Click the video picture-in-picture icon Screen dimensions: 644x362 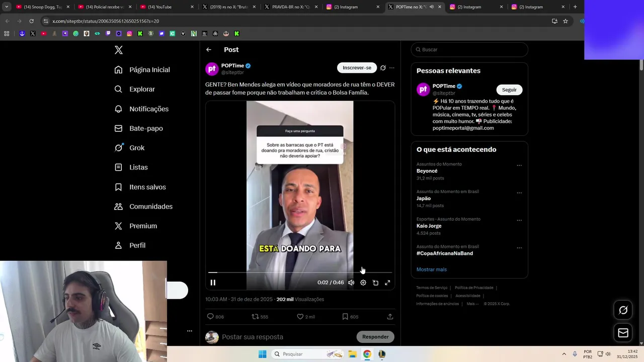click(x=375, y=283)
